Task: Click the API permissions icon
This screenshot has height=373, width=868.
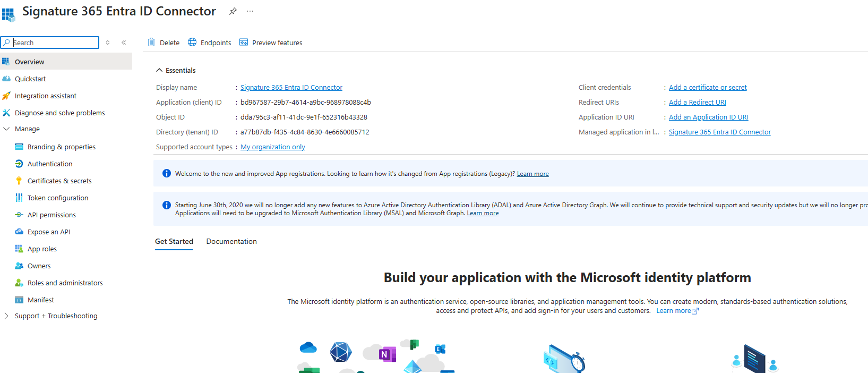Action: pos(19,215)
